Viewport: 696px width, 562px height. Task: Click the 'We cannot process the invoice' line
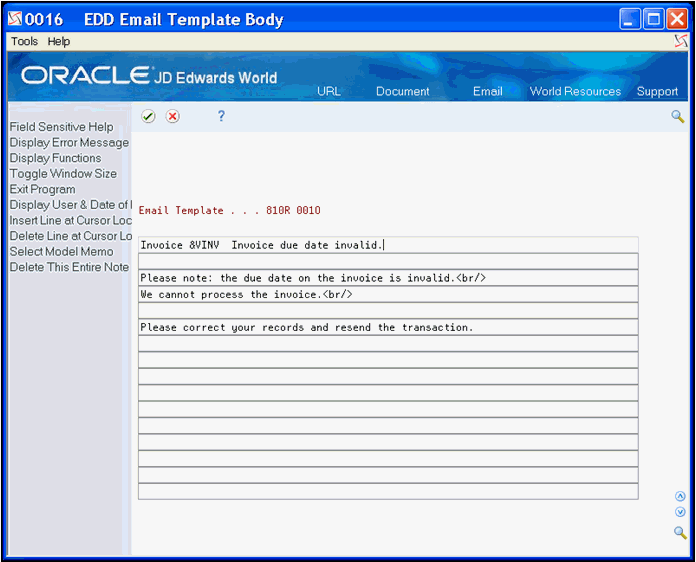click(x=388, y=294)
